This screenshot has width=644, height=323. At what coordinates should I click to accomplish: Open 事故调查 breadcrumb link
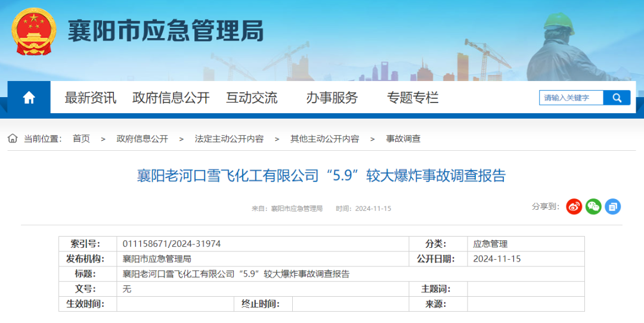(x=403, y=139)
